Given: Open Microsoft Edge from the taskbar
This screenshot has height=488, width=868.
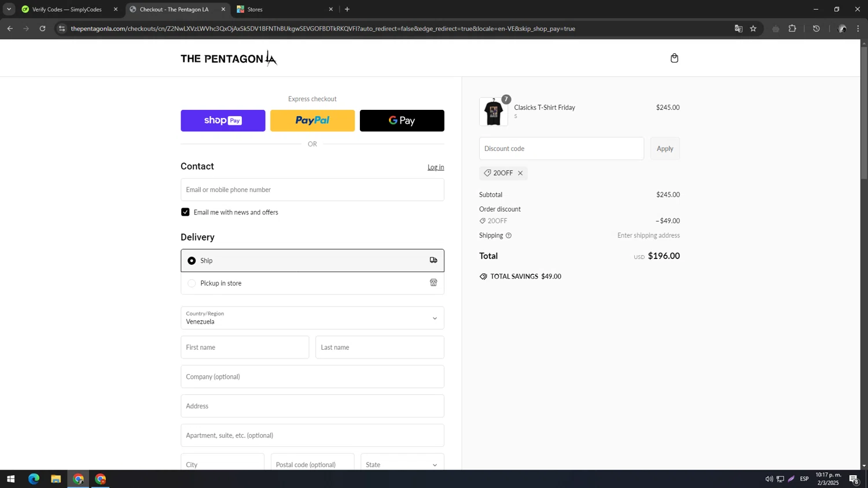Looking at the screenshot, I should click(34, 479).
